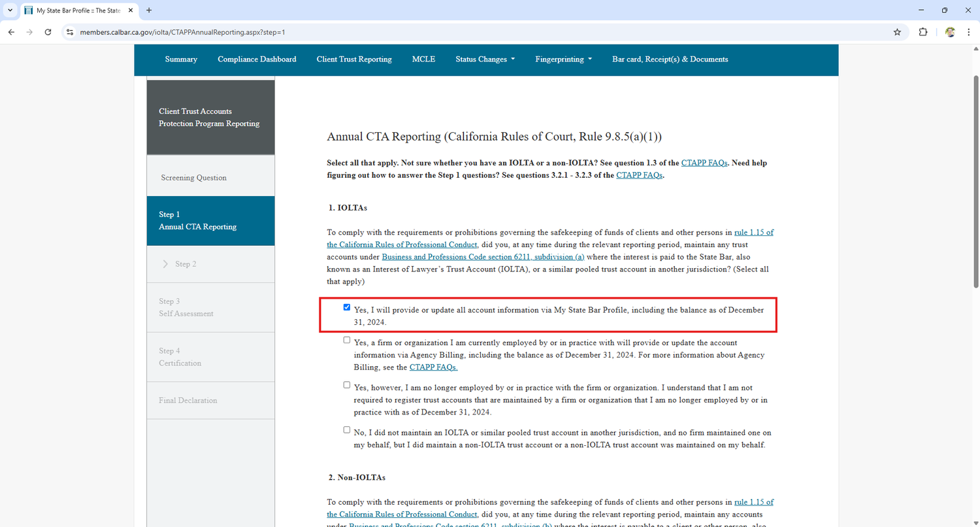Click the browser back arrow

pos(11,32)
